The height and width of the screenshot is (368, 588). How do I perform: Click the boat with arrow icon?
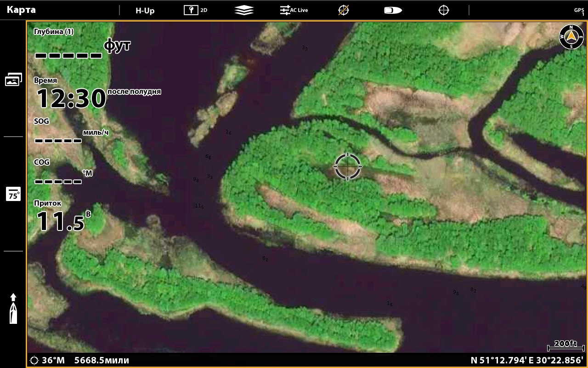tap(13, 308)
